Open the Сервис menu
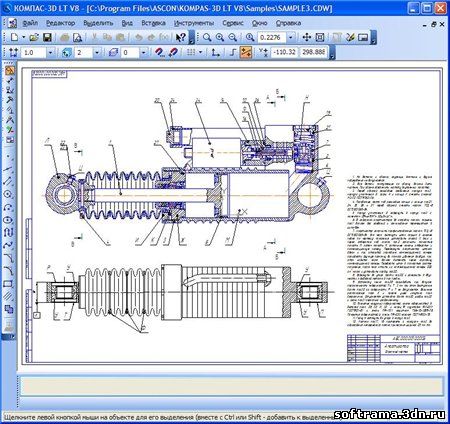Screen dimensions: 450x424 click(x=233, y=23)
